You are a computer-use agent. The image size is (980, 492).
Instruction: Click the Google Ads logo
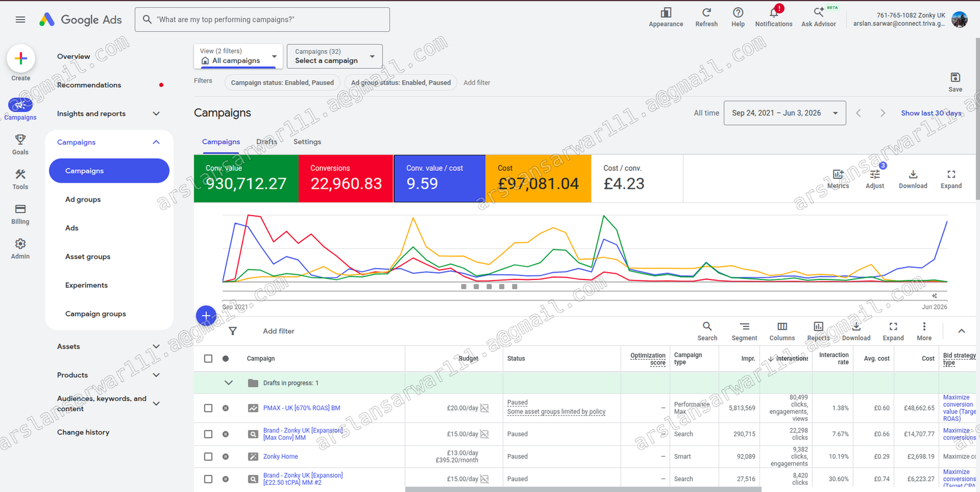click(x=80, y=20)
